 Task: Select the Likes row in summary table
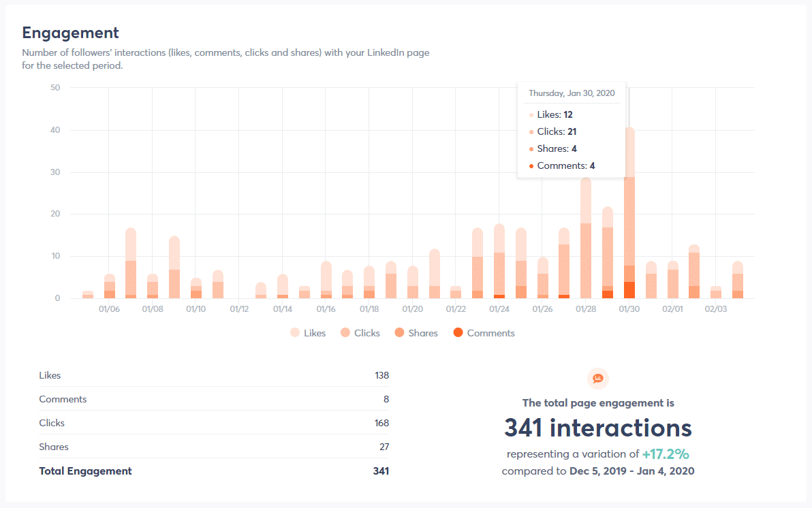pos(214,375)
